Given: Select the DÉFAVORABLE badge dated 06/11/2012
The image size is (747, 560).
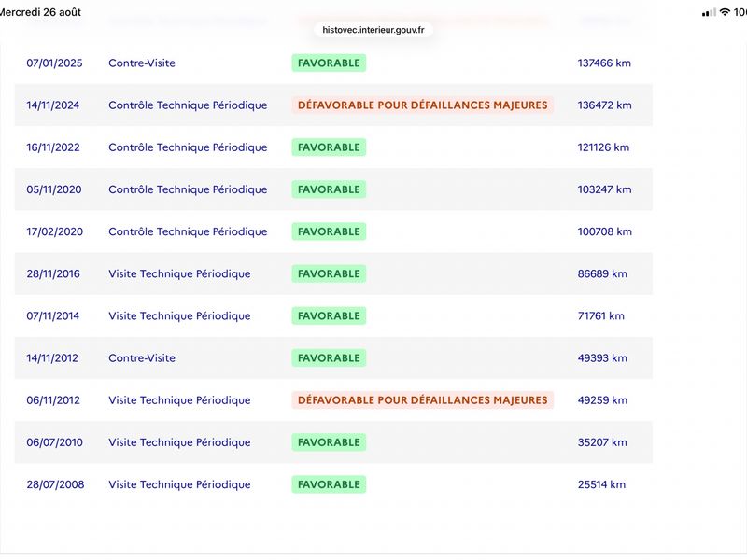Looking at the screenshot, I should click(x=423, y=400).
